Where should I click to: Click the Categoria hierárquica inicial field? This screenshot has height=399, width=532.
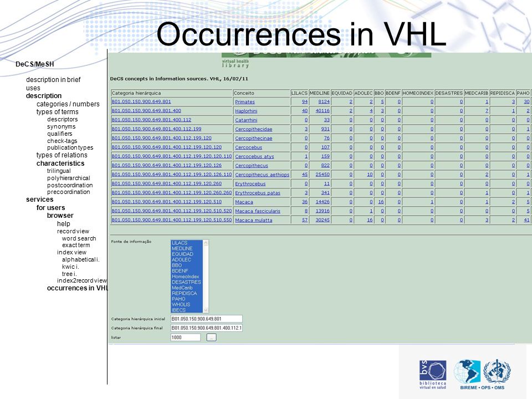(x=206, y=319)
